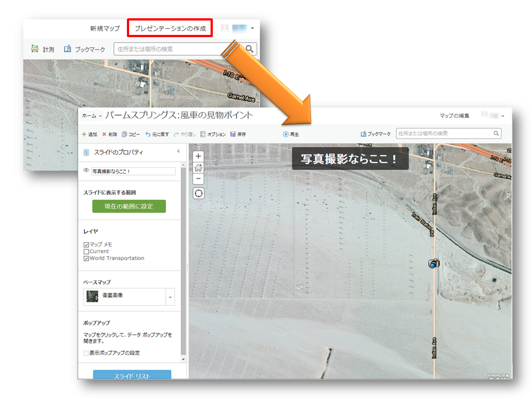The height and width of the screenshot is (399, 532).
Task: Click the zoom in (+) map button
Action: 198,156
